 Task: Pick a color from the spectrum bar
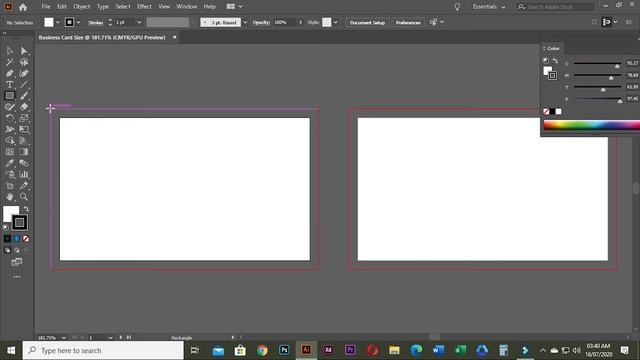click(x=591, y=125)
